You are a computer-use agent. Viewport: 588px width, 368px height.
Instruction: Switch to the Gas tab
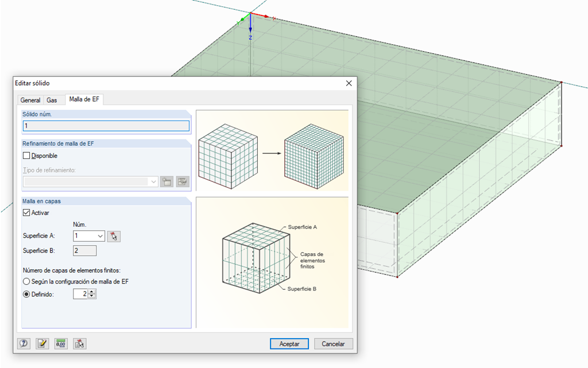point(52,100)
